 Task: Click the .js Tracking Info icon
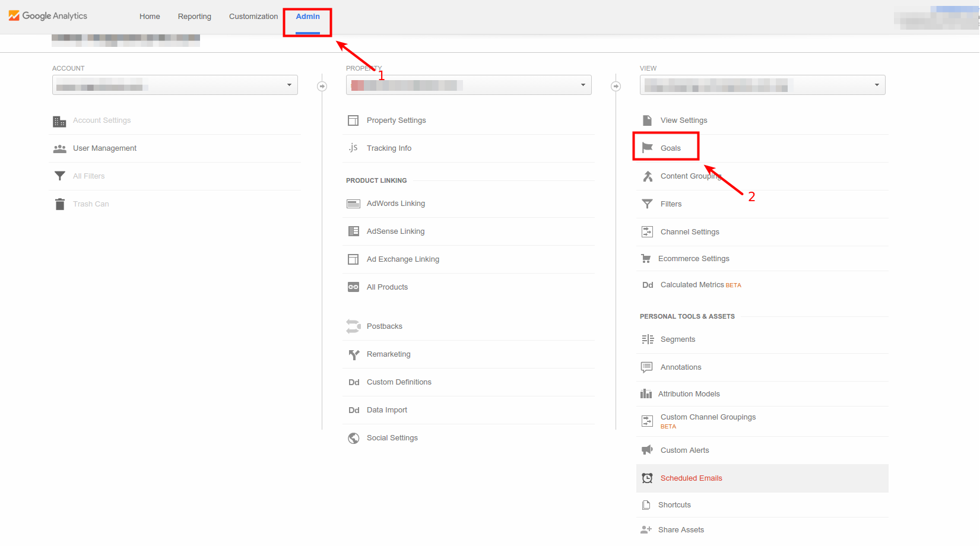353,148
